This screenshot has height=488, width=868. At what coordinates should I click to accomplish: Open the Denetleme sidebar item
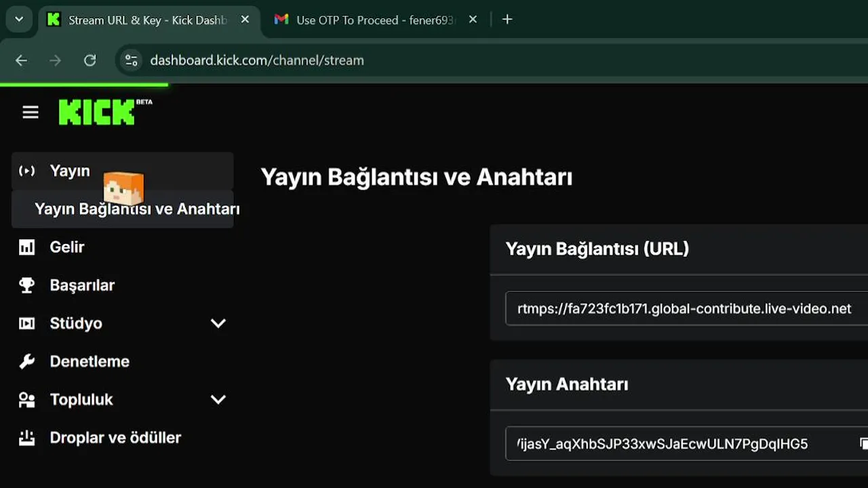tap(123, 361)
